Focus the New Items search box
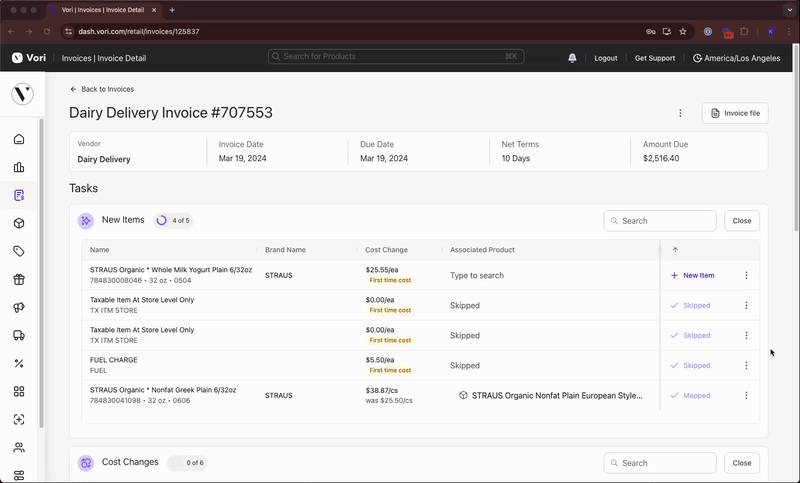Image resolution: width=800 pixels, height=483 pixels. pos(660,221)
